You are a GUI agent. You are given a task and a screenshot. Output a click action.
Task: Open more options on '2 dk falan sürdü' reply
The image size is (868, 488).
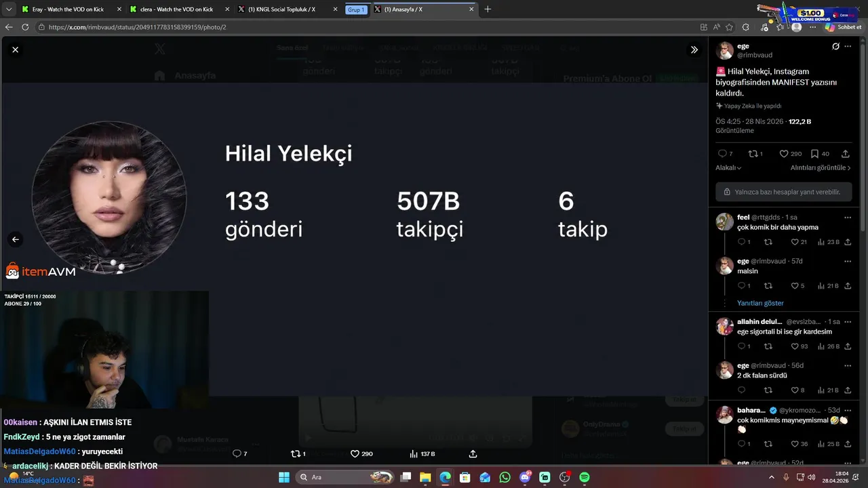pos(848,365)
